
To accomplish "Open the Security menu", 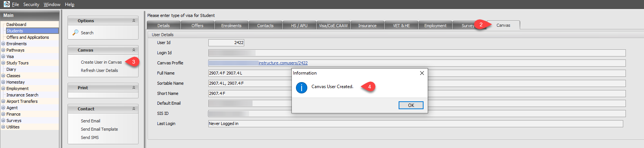I will point(31,5).
